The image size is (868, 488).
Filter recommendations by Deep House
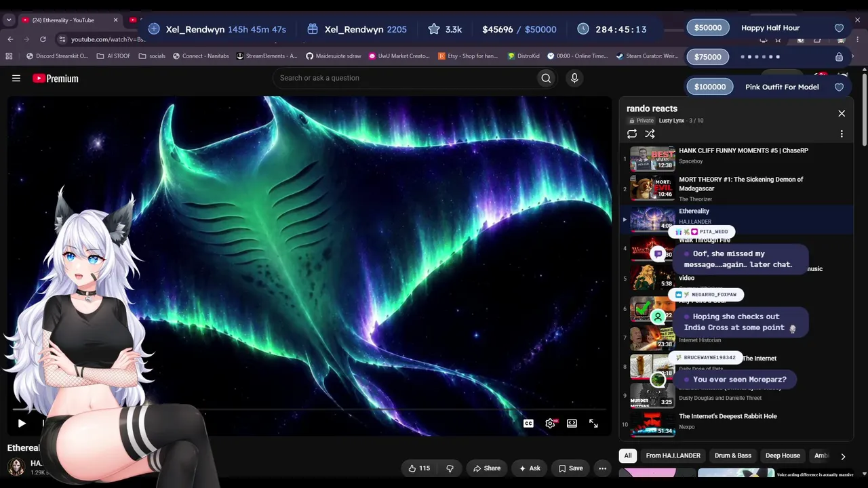[x=783, y=455]
